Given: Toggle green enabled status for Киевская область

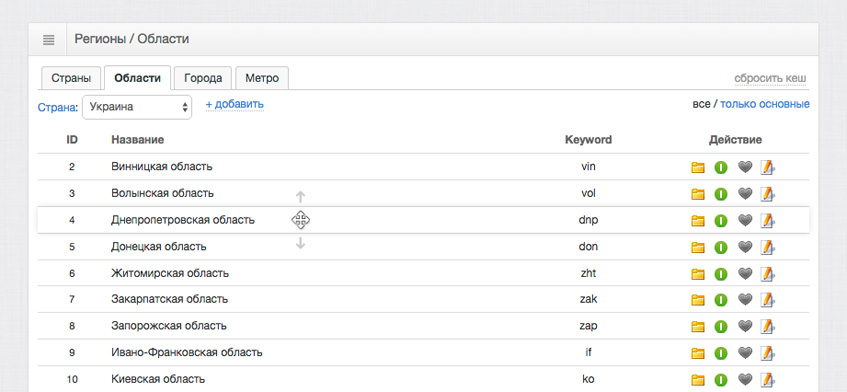Looking at the screenshot, I should [x=721, y=380].
